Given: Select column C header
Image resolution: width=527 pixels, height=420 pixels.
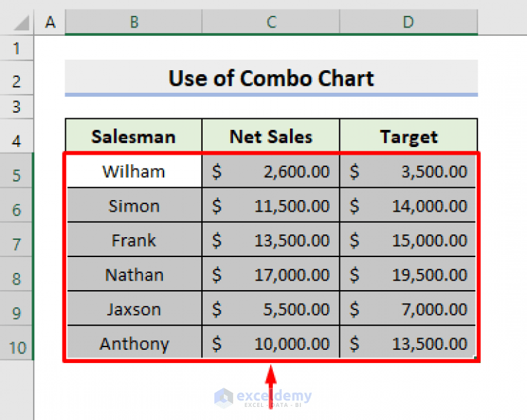Looking at the screenshot, I should click(x=271, y=22).
